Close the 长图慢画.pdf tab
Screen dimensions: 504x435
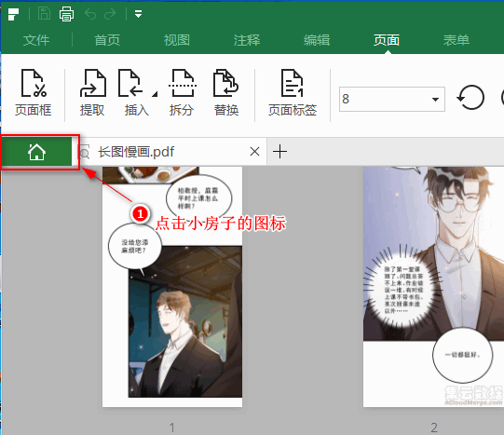254,151
